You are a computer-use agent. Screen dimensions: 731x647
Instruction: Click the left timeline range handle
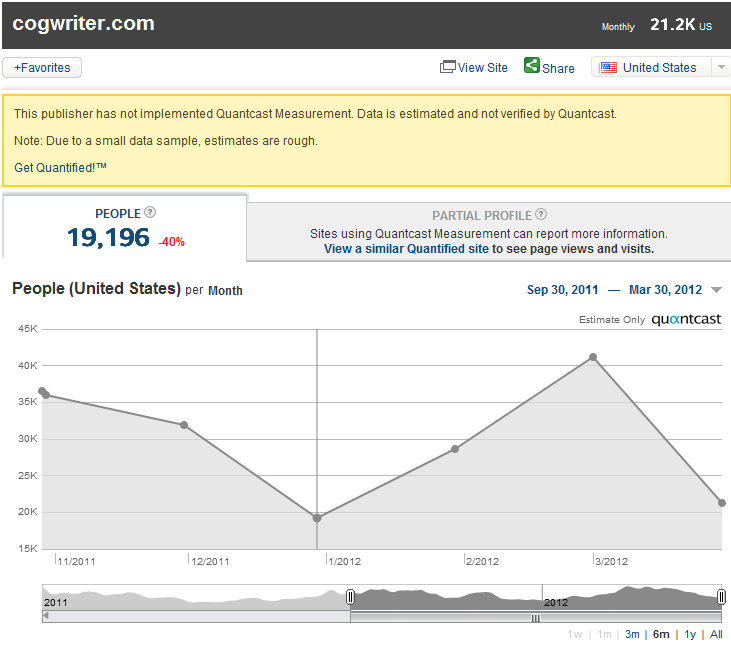(350, 597)
